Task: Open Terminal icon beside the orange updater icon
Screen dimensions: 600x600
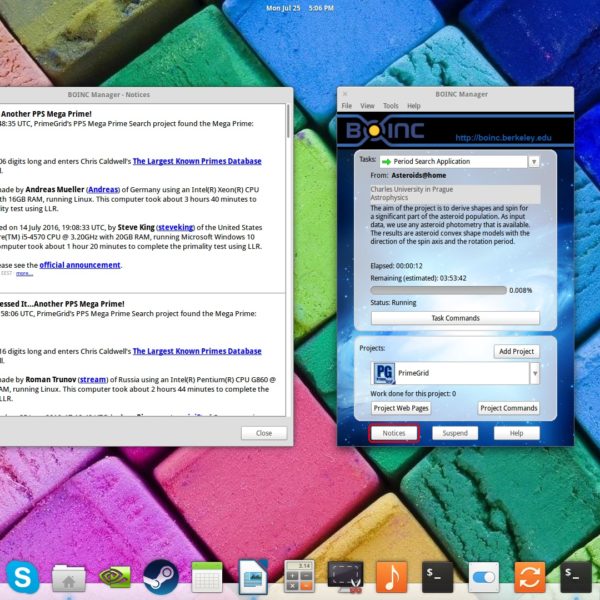Action: pos(576,577)
